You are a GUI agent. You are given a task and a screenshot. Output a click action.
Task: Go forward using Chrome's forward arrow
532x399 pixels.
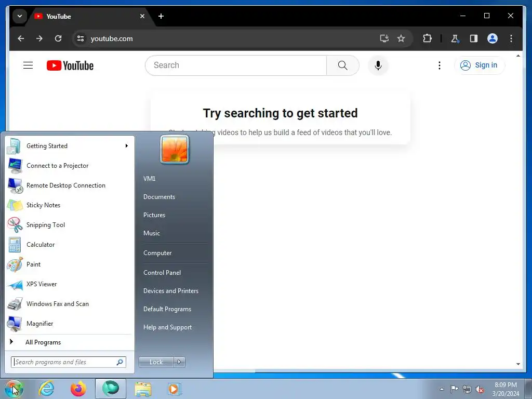click(39, 38)
